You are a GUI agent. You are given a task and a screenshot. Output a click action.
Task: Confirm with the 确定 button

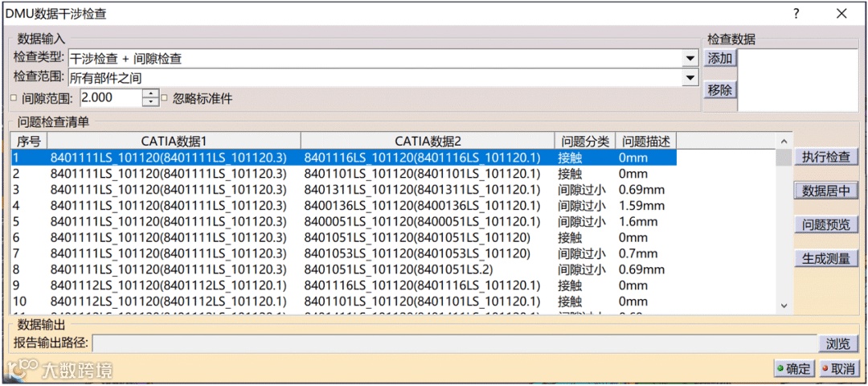(x=794, y=369)
